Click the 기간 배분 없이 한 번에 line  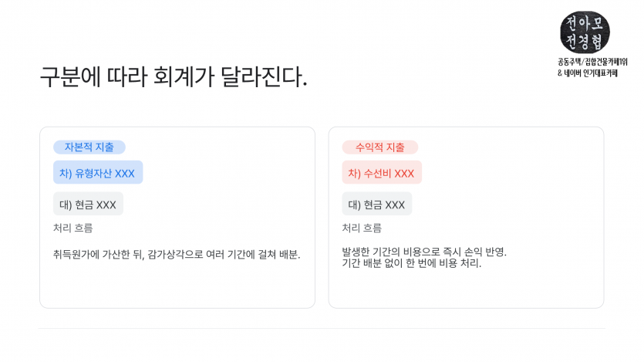coord(412,263)
